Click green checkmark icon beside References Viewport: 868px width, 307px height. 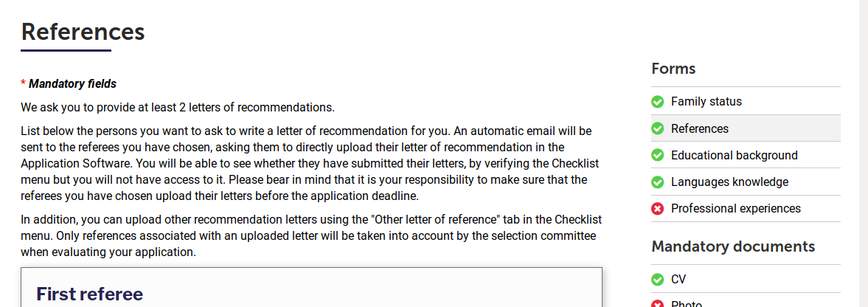[657, 128]
